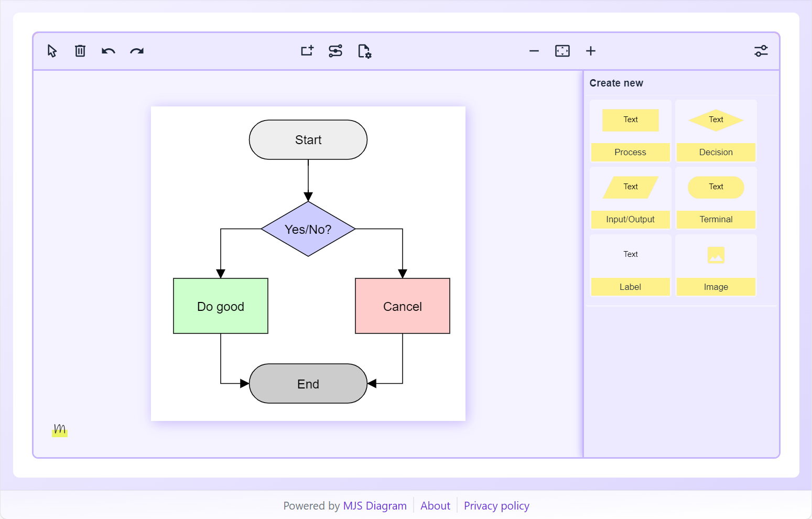Create a new Decision block

point(716,131)
